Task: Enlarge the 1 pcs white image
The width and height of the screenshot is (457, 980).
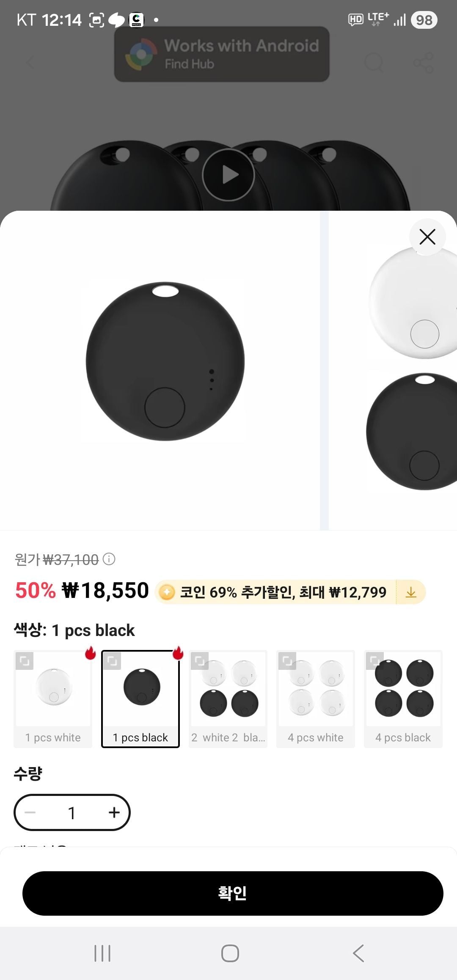Action: click(25, 661)
